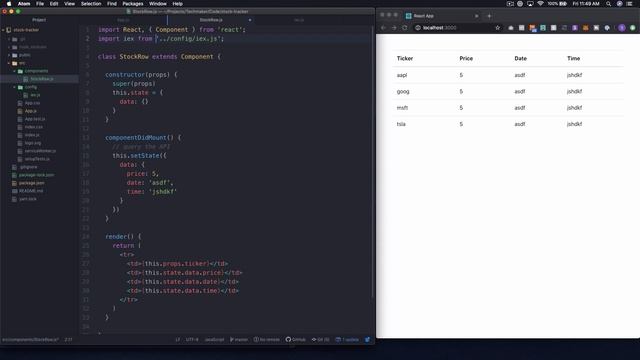Collapse the stock-tracker project root
This screenshot has height=360, width=640.
point(3,30)
